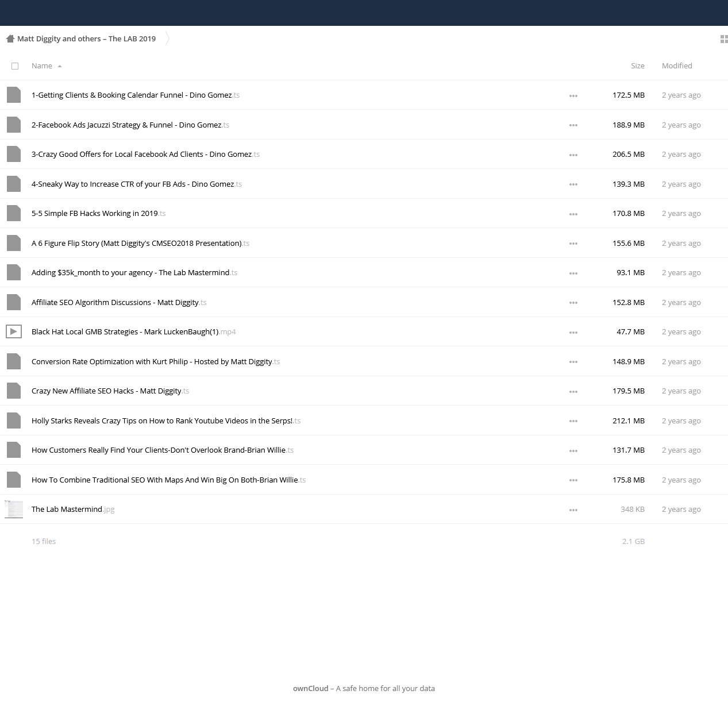728x706 pixels.
Task: Click the home icon in breadcrumb
Action: pos(10,39)
